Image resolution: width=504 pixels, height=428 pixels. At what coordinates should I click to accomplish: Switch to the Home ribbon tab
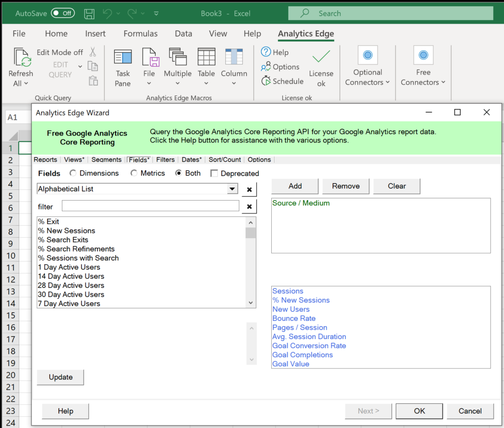click(56, 33)
